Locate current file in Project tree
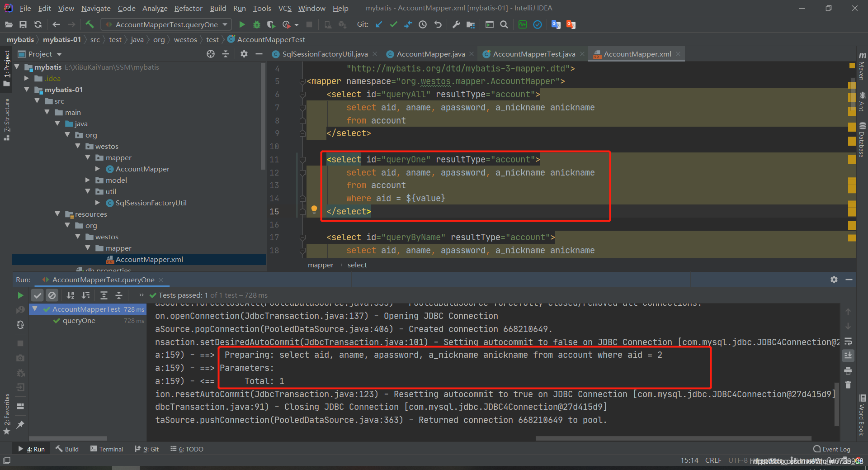The image size is (868, 470). 211,54
